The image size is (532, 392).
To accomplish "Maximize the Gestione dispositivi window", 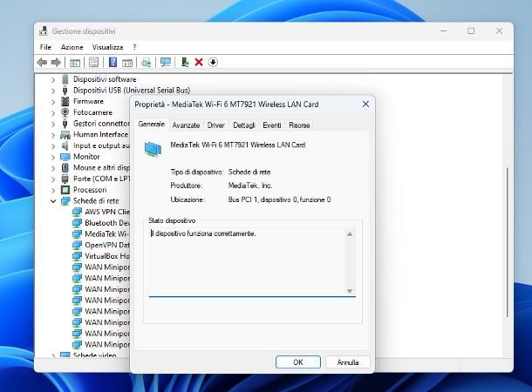I will click(471, 30).
